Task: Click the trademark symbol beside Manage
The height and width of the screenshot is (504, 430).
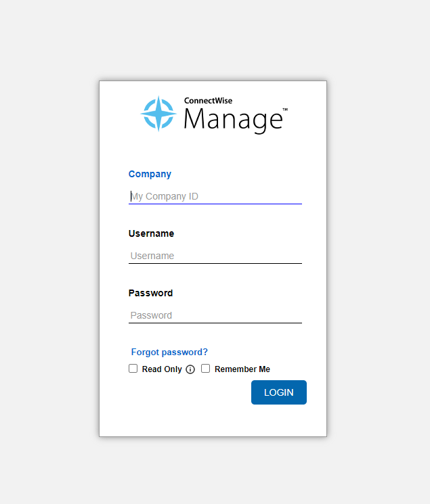Action: (x=285, y=109)
